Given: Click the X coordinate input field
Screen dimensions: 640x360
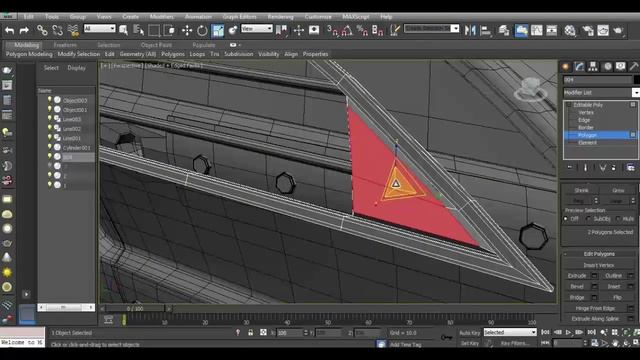Looking at the screenshot, I should [289, 333].
